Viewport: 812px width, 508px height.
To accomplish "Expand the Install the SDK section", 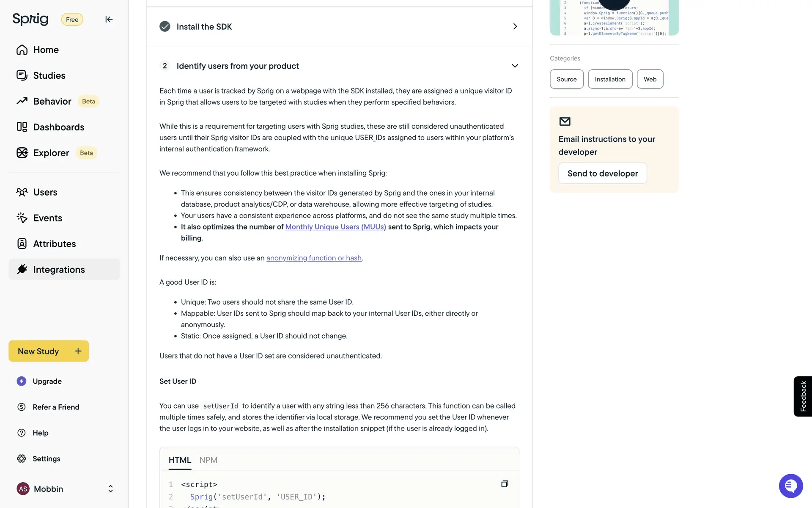I will point(515,27).
